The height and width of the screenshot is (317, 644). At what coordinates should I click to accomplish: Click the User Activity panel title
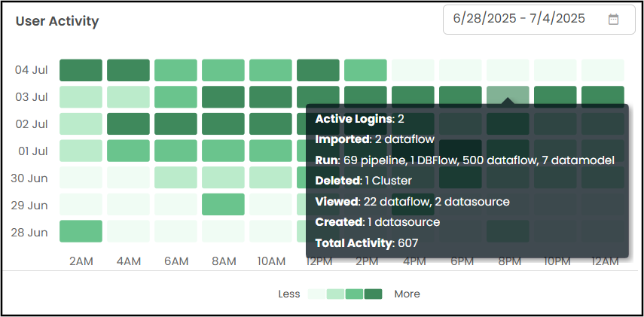pos(57,21)
